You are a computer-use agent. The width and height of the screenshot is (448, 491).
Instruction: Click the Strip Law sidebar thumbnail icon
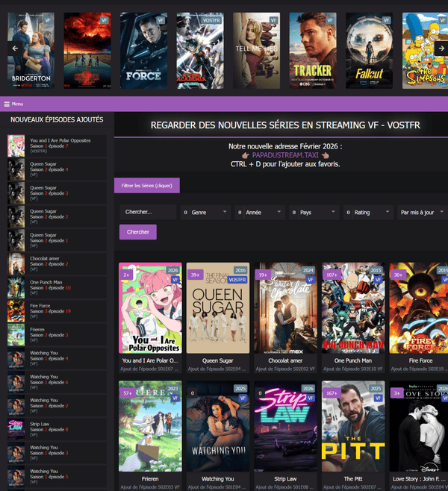(16, 428)
